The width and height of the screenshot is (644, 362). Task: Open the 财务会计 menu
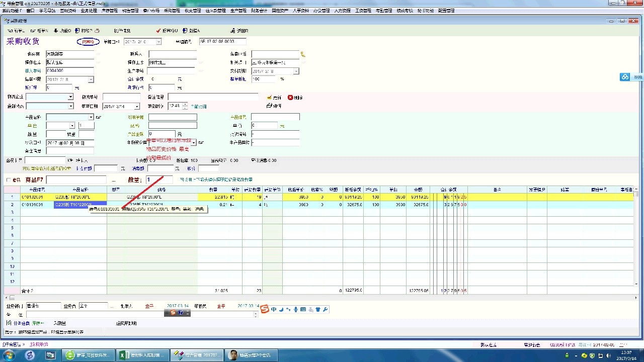click(x=259, y=10)
